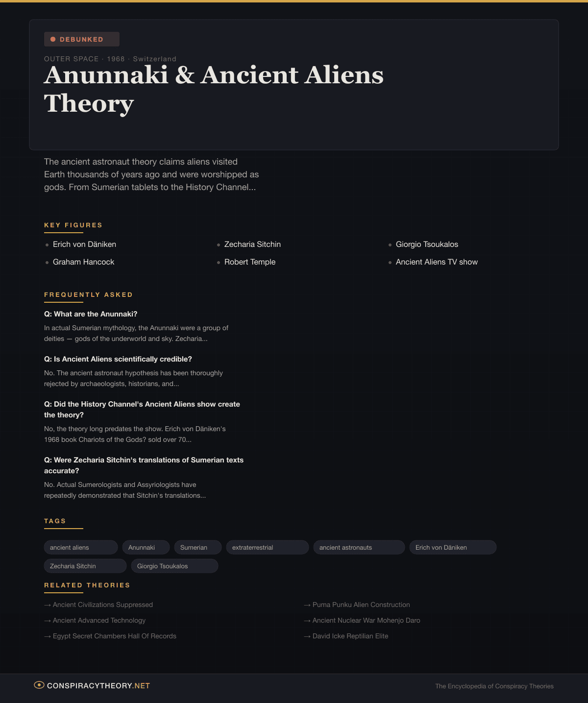Click the 'ancient astronauts' tag
588x703 pixels.
(x=359, y=547)
